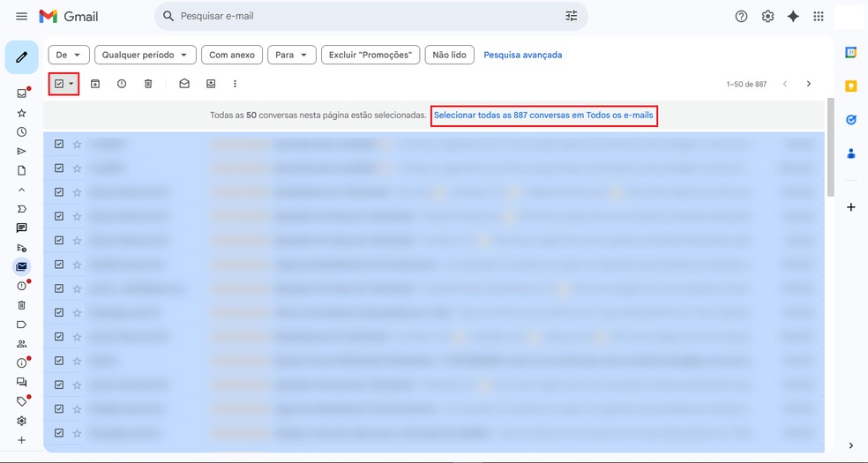The width and height of the screenshot is (868, 463).
Task: Hide side panel with bottom-right chevron
Action: (x=851, y=446)
